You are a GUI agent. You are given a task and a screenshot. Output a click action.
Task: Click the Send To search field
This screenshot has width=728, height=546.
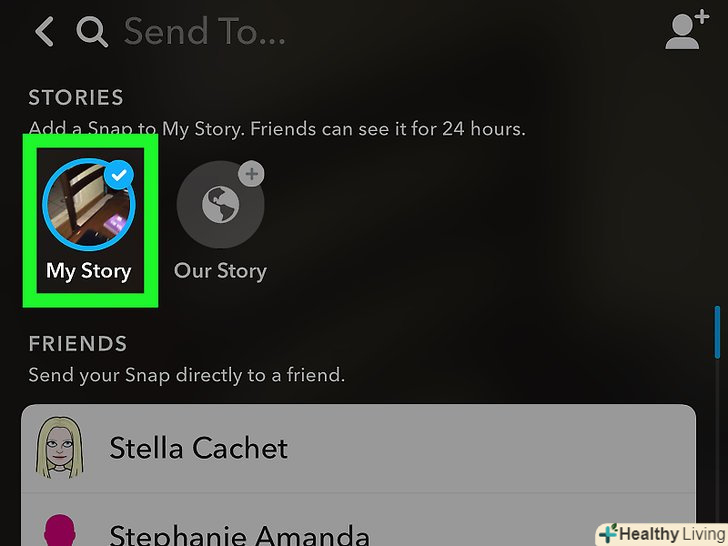click(205, 32)
